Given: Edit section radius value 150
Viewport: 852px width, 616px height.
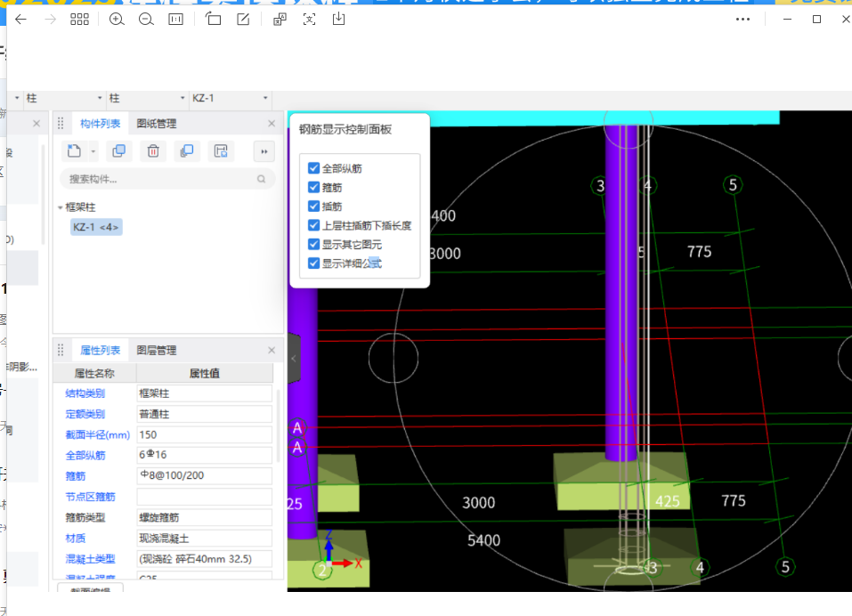Looking at the screenshot, I should click(204, 434).
